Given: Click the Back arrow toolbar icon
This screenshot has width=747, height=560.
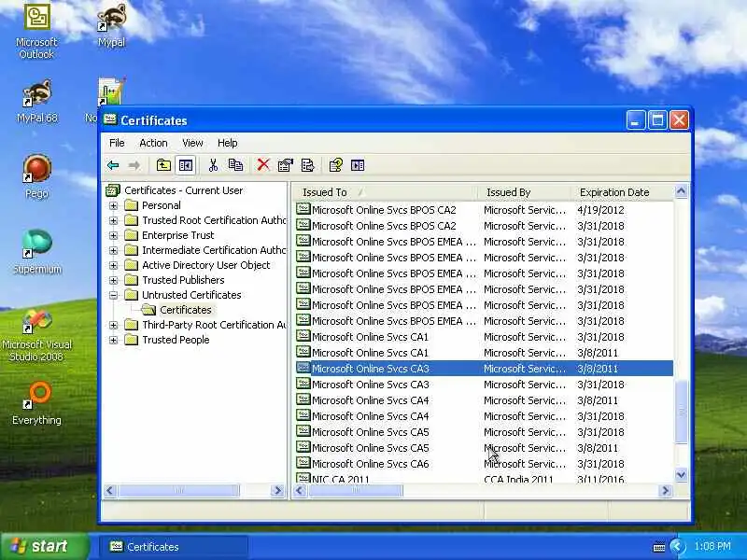Looking at the screenshot, I should coord(113,165).
